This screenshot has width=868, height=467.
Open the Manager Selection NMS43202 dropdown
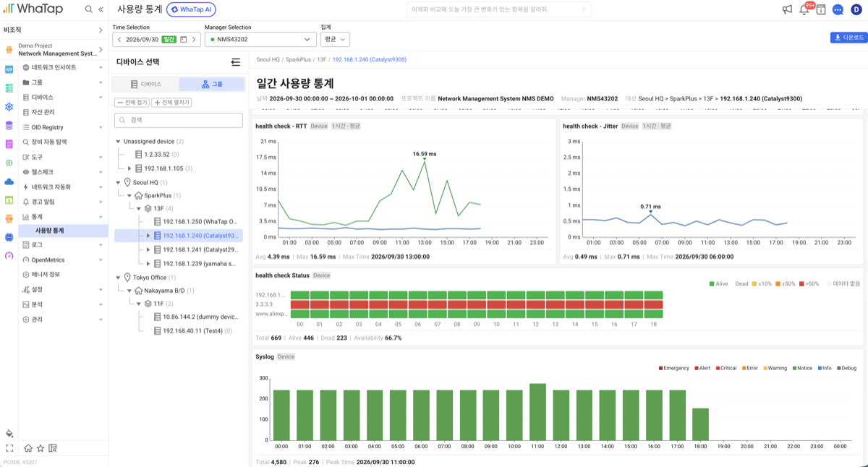pyautogui.click(x=260, y=39)
